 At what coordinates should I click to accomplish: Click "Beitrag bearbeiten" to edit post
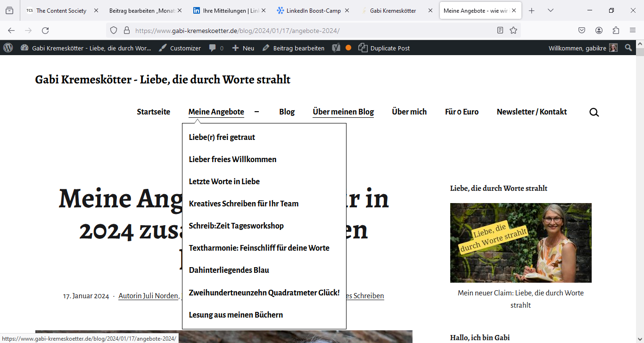[x=293, y=48]
